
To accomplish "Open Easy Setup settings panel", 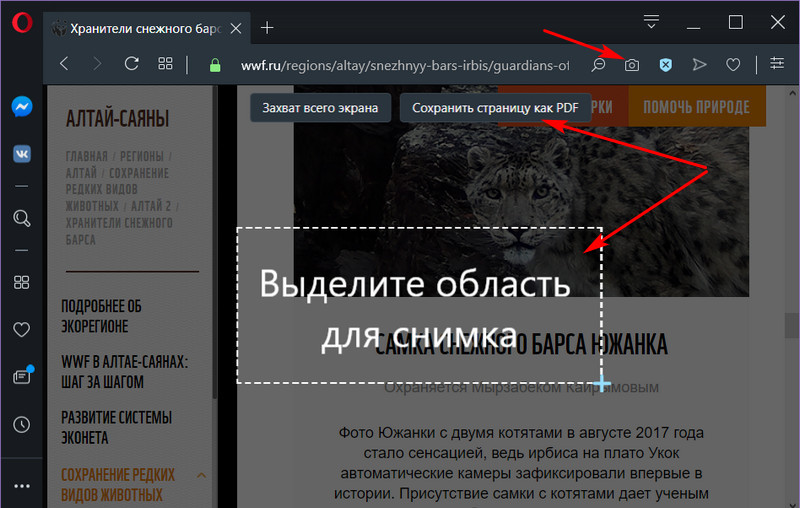I will click(x=778, y=65).
